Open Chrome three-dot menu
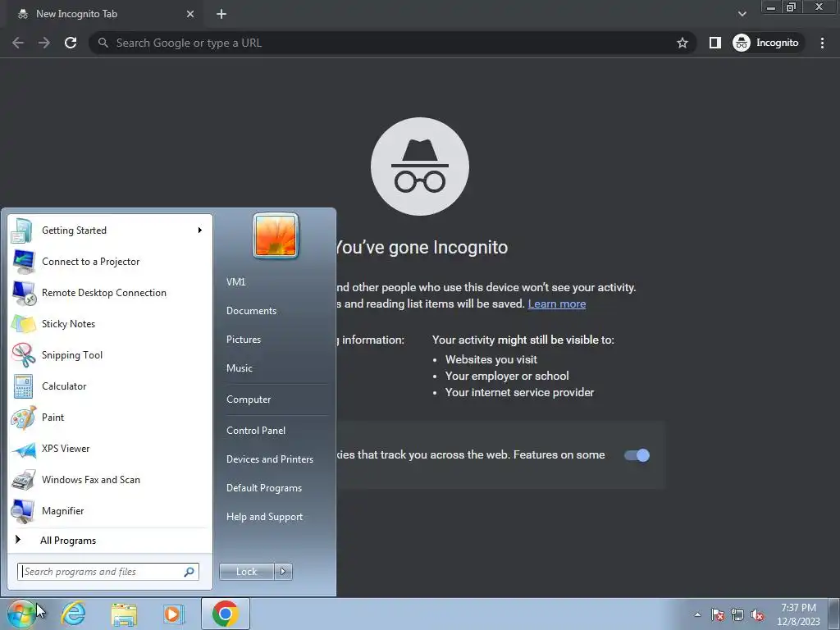The width and height of the screenshot is (840, 630). pos(822,43)
